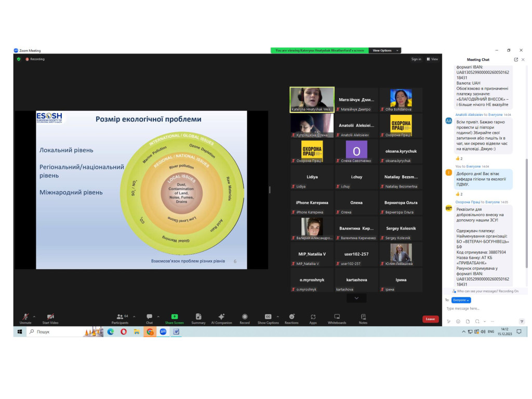
Task: Close the Meeting Chat panel
Action: 523,59
